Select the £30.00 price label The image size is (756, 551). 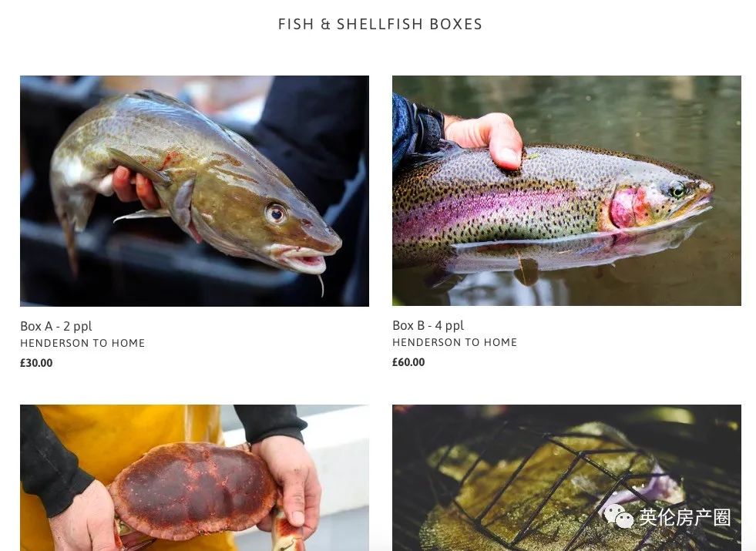click(x=36, y=363)
